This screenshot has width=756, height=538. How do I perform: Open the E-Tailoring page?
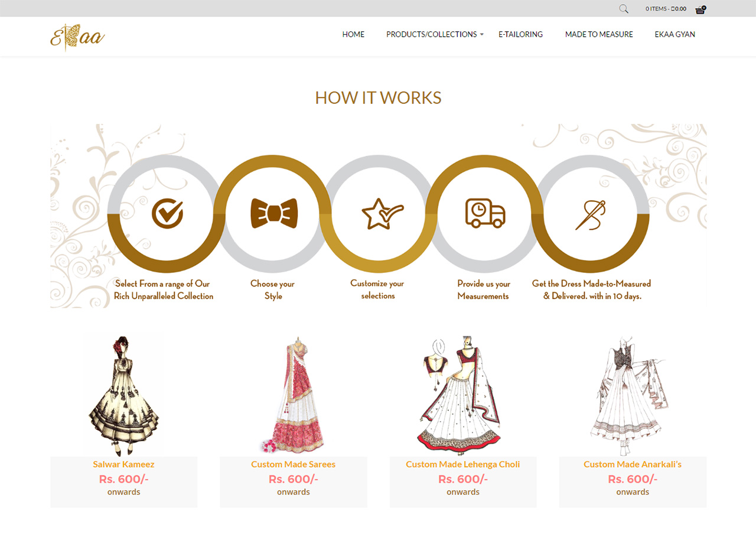(x=520, y=34)
